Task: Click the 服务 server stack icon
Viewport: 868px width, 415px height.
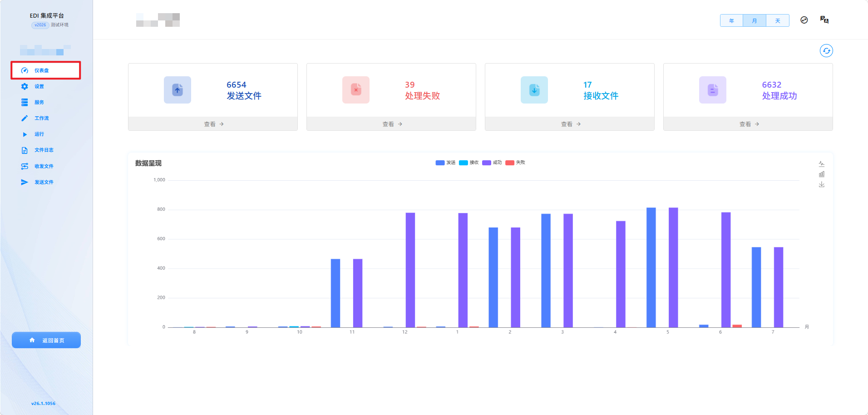Action: point(25,102)
